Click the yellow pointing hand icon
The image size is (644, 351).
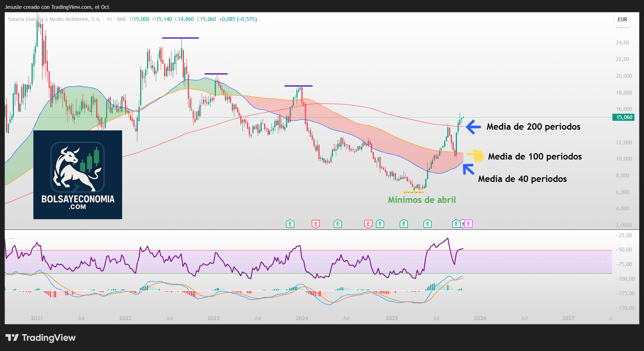pyautogui.click(x=475, y=156)
